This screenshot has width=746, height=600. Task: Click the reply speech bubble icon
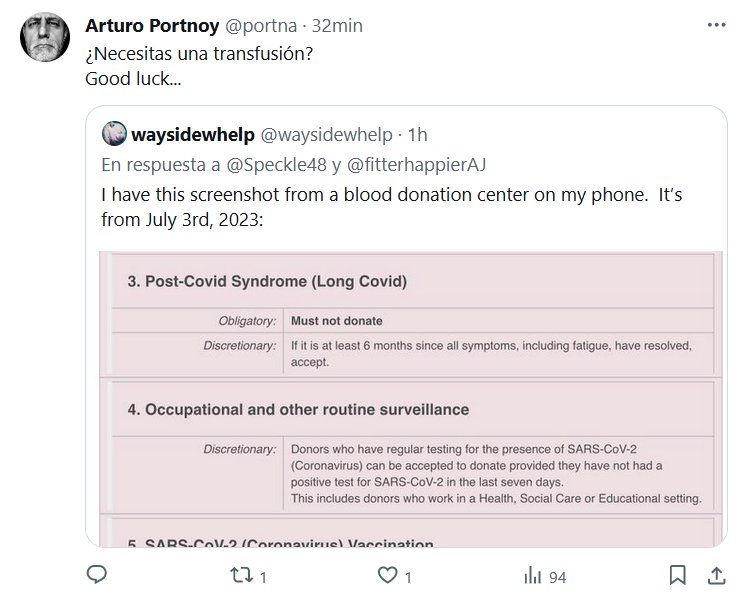[x=97, y=576]
